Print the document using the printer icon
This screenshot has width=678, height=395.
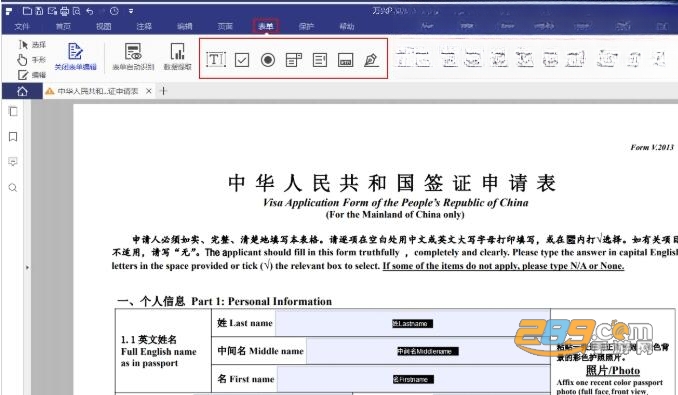tap(64, 11)
